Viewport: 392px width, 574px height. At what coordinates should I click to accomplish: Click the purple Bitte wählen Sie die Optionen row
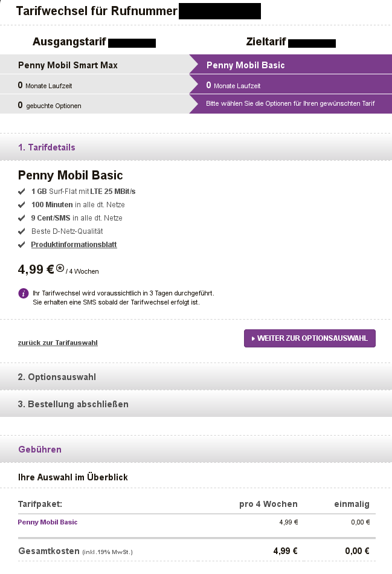(290, 103)
